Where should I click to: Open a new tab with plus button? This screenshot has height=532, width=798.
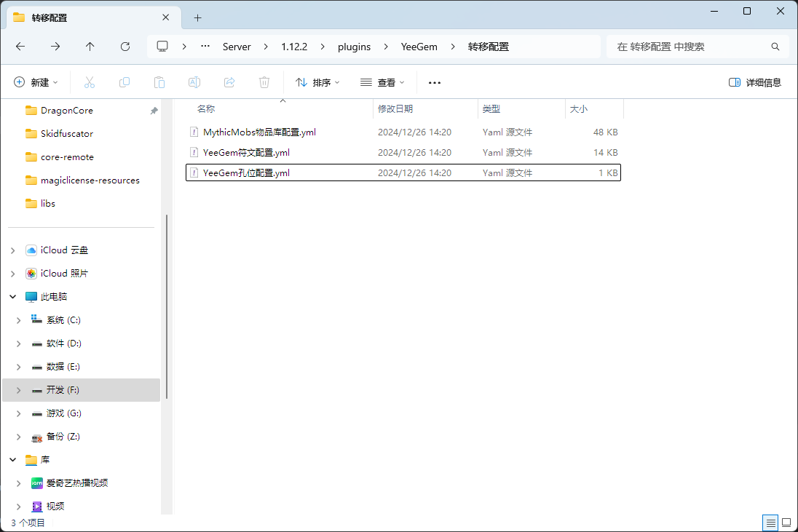pyautogui.click(x=197, y=17)
